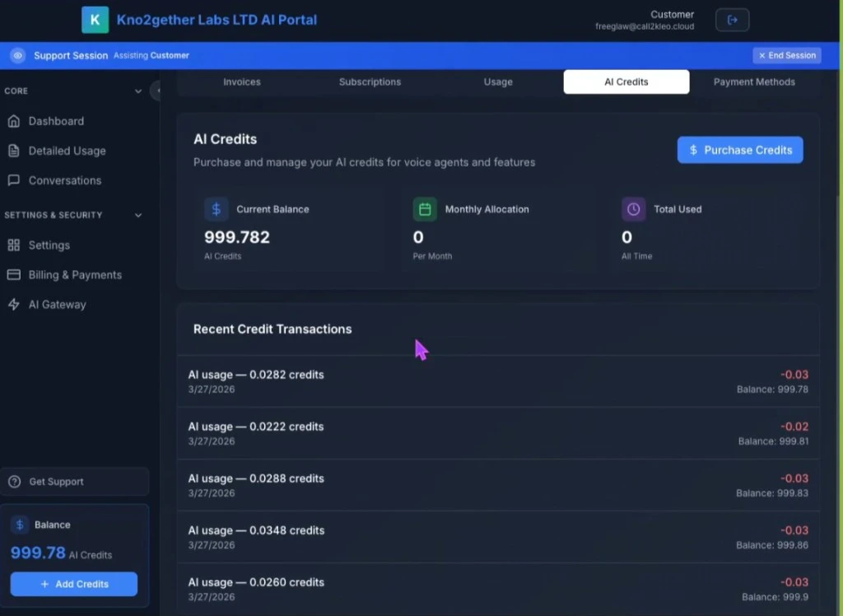End the current support session
This screenshot has height=616, width=843.
[786, 54]
